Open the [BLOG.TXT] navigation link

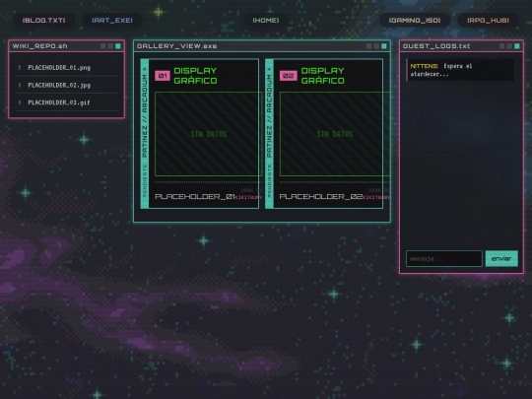point(43,21)
